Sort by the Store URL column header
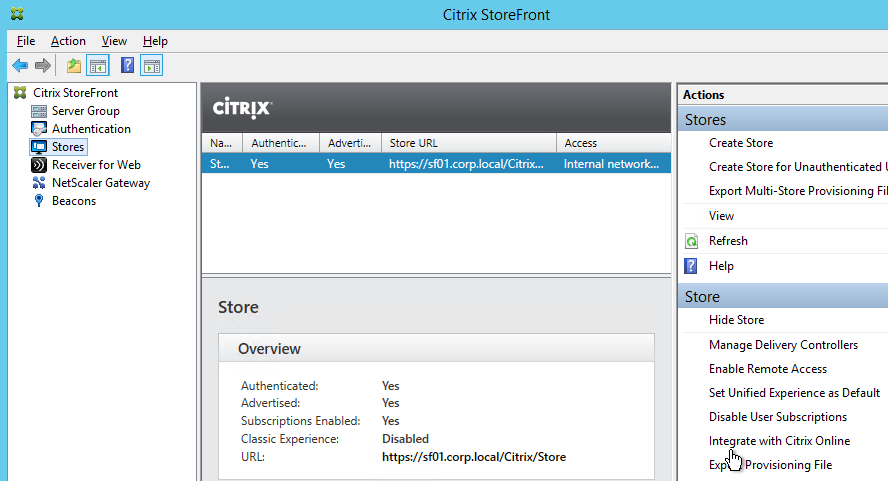 click(x=469, y=143)
